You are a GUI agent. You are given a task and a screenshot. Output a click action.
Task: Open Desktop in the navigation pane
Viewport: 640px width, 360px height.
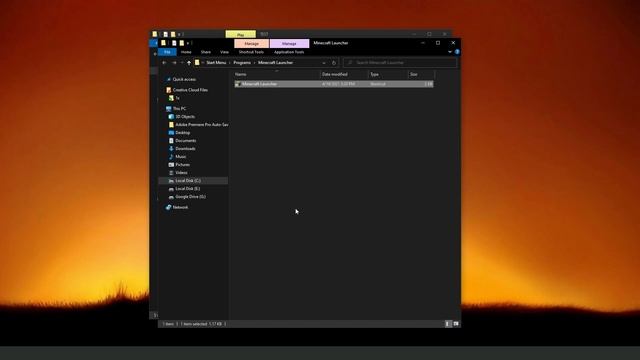[179, 133]
